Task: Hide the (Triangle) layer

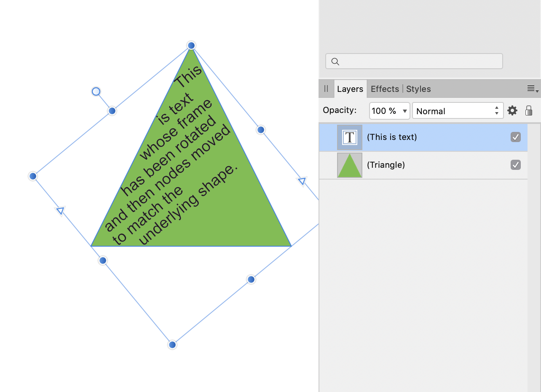Action: 516,165
